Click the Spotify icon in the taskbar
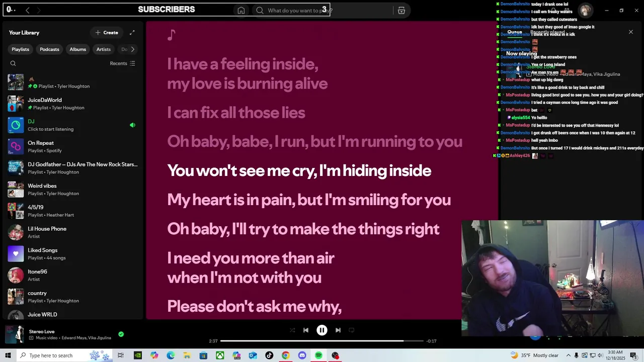The width and height of the screenshot is (644, 362). coord(318,355)
